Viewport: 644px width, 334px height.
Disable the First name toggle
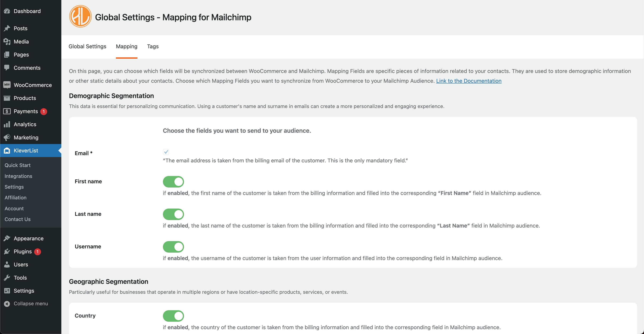tap(173, 182)
